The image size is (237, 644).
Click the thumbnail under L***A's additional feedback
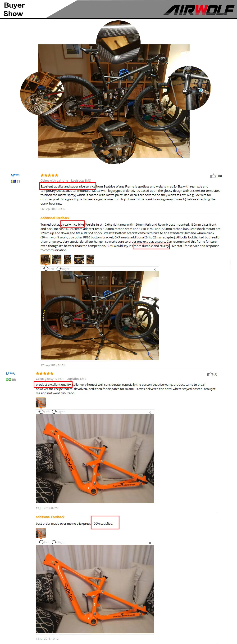pos(41,533)
